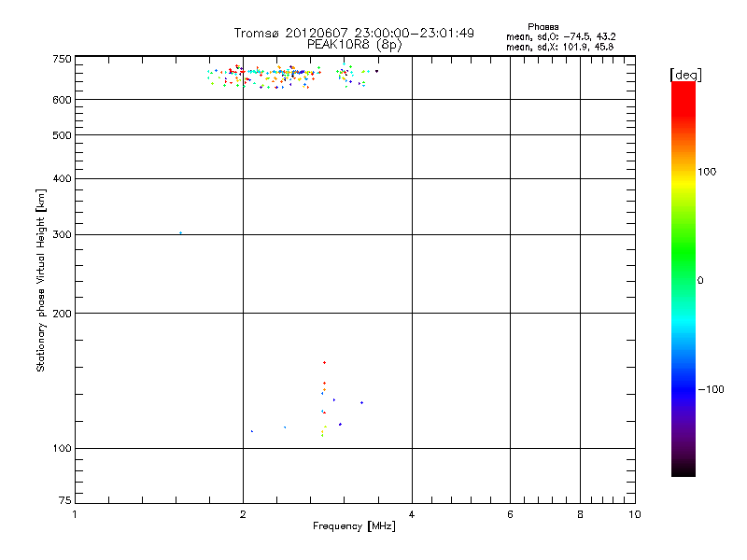Click the y-axis tick label "500"
The image size is (747, 560).
(62, 135)
